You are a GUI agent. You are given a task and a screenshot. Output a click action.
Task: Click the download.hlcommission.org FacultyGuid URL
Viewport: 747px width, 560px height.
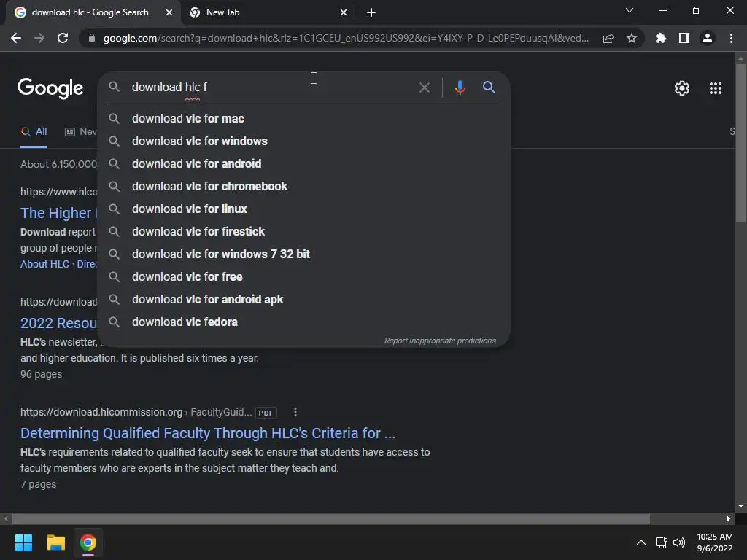[x=136, y=413]
